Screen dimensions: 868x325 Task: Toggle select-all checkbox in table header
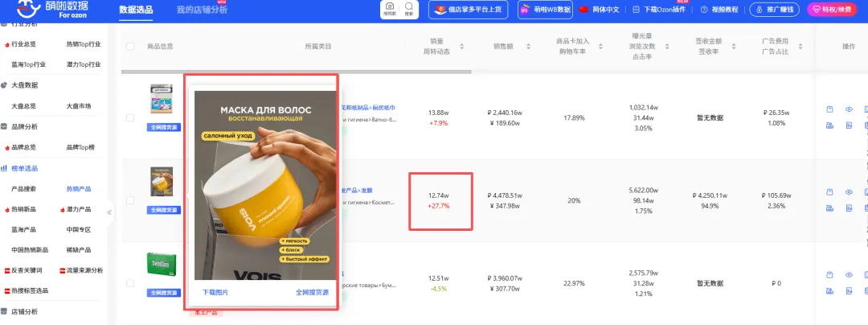point(130,47)
